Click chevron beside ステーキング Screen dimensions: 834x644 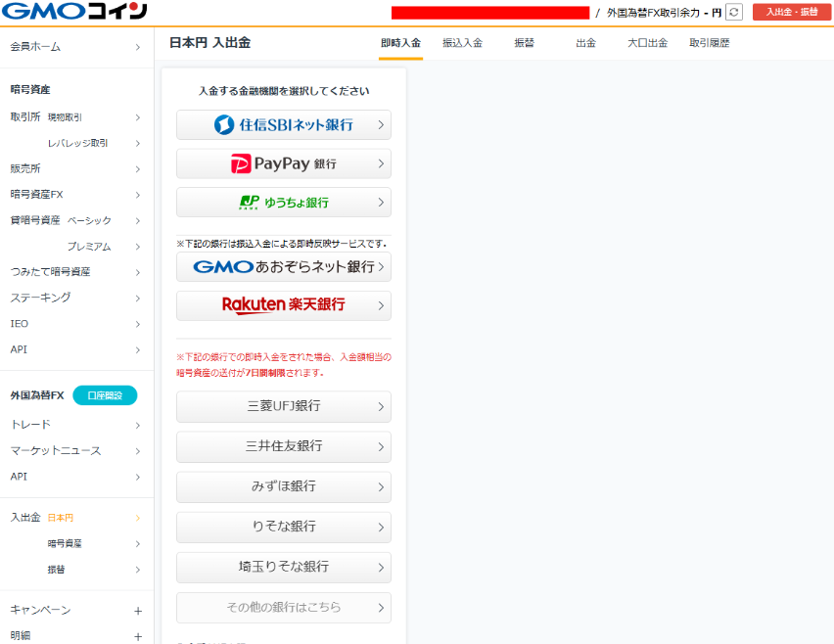138,299
